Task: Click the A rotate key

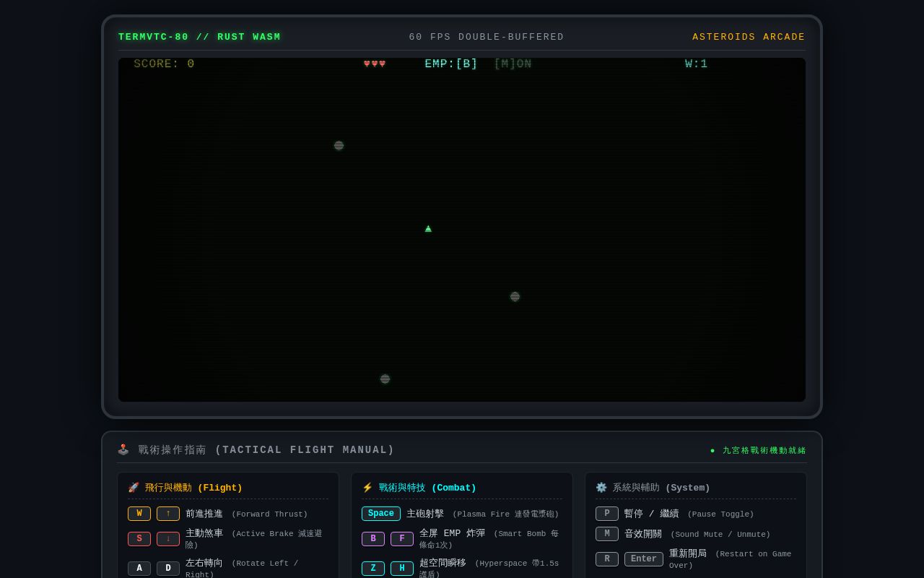Action: click(139, 569)
